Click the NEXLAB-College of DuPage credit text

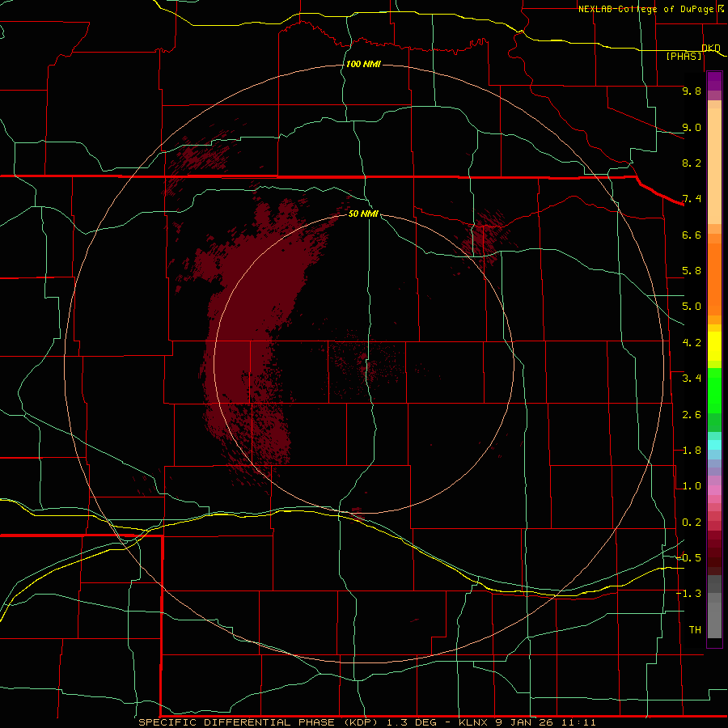click(x=646, y=9)
